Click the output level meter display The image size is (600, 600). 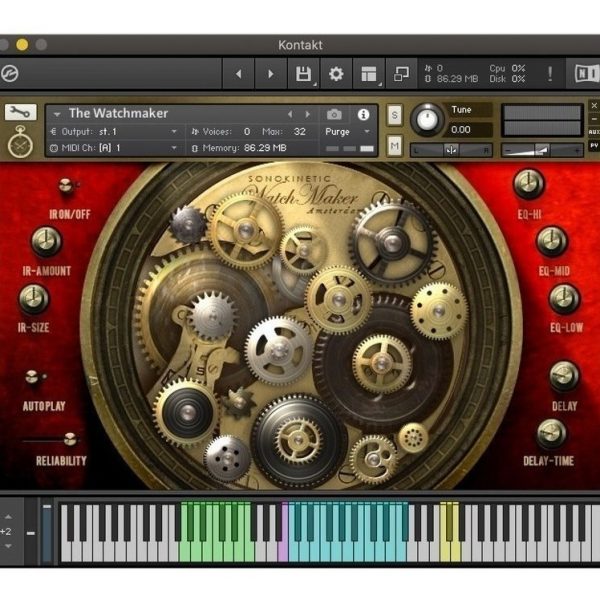coord(542,121)
